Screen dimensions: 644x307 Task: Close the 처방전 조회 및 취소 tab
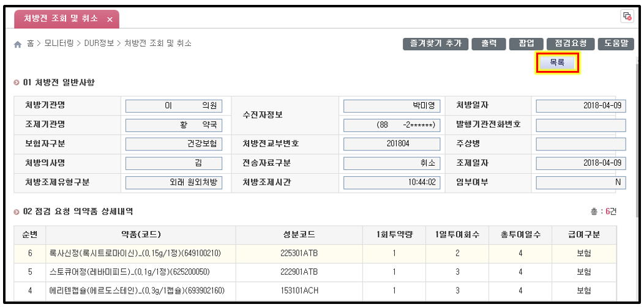click(110, 20)
